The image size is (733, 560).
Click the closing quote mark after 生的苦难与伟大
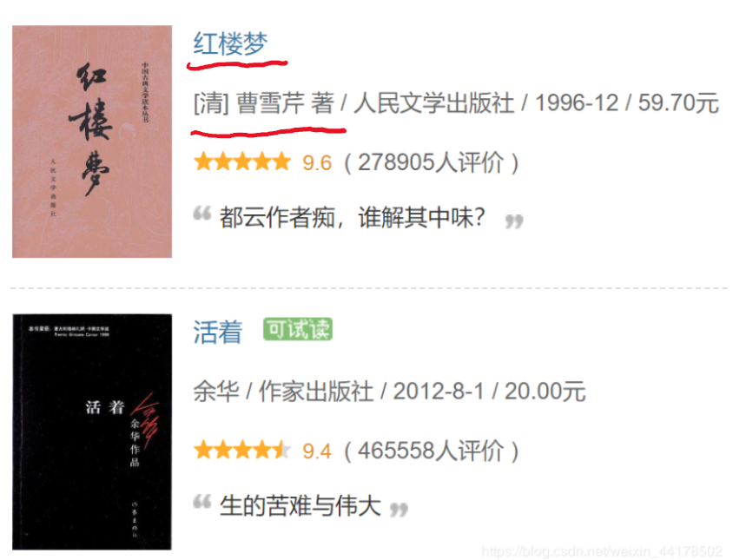click(x=399, y=510)
